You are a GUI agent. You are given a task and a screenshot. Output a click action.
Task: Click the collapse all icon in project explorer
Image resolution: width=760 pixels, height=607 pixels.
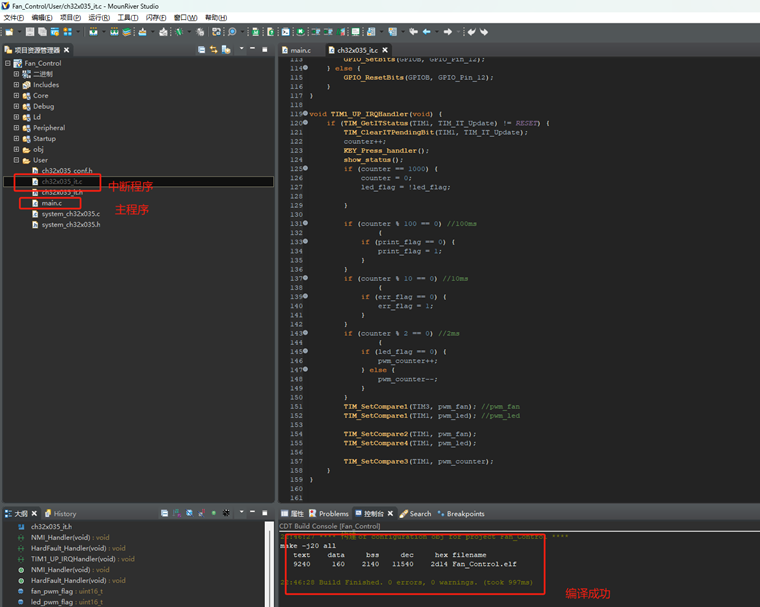202,49
